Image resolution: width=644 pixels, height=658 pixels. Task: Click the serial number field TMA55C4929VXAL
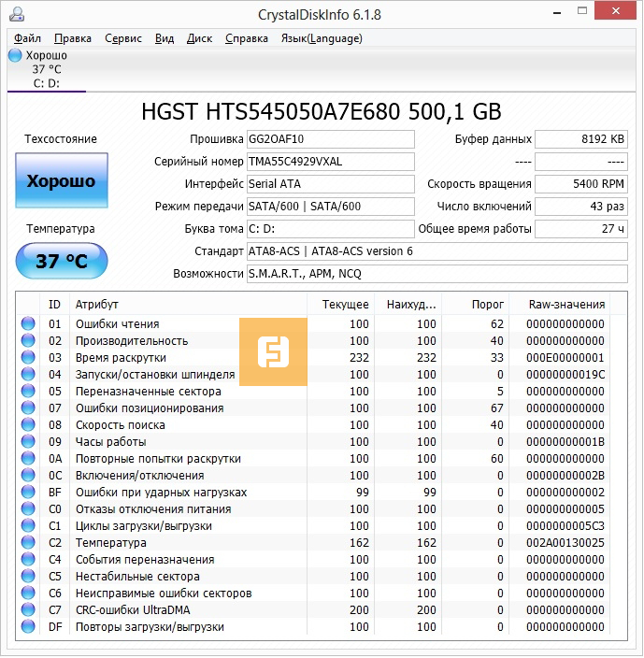coord(331,162)
